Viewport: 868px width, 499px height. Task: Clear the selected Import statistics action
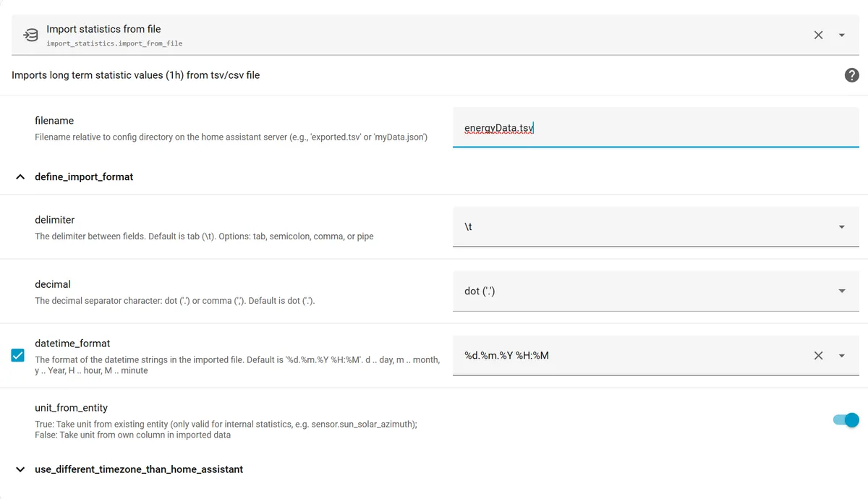point(818,35)
